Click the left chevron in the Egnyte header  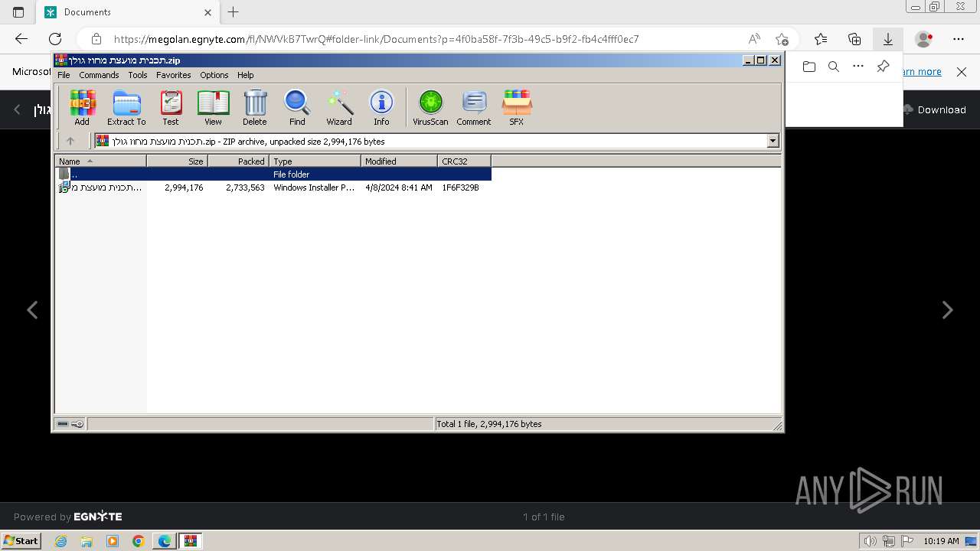17,109
